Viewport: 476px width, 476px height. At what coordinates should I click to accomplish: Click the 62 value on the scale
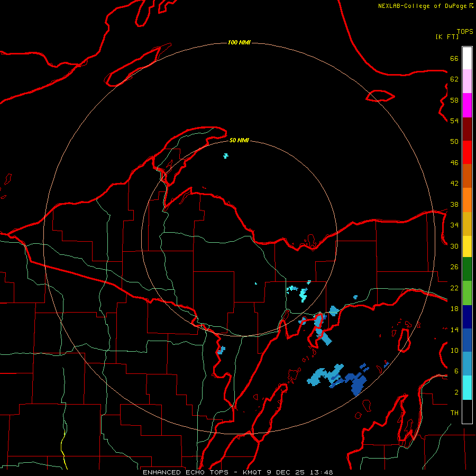454,79
